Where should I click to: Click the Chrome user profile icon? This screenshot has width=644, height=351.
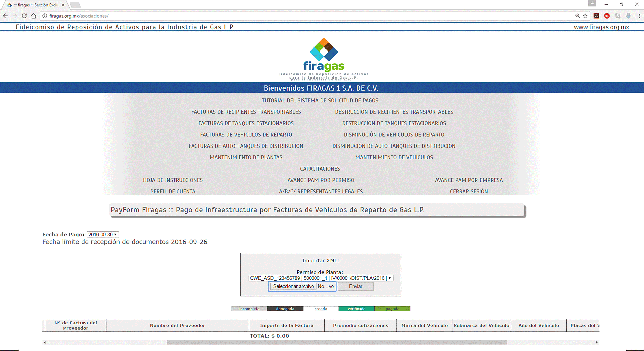tap(592, 3)
